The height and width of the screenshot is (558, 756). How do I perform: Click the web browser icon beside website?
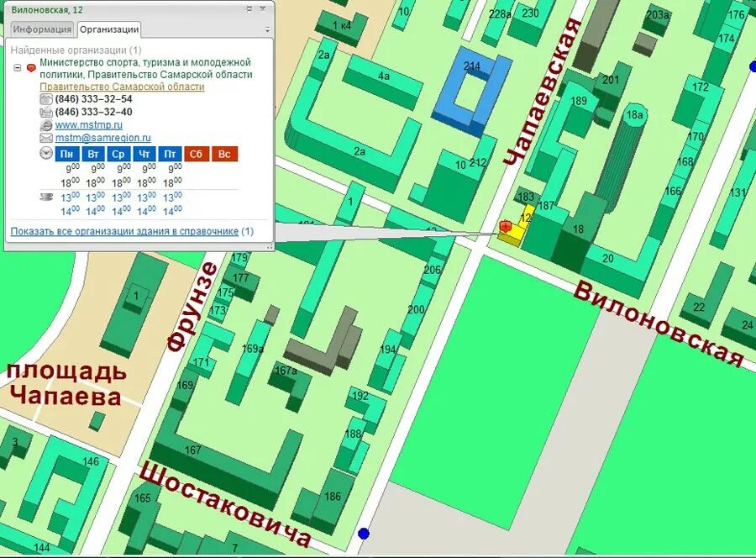[x=46, y=125]
